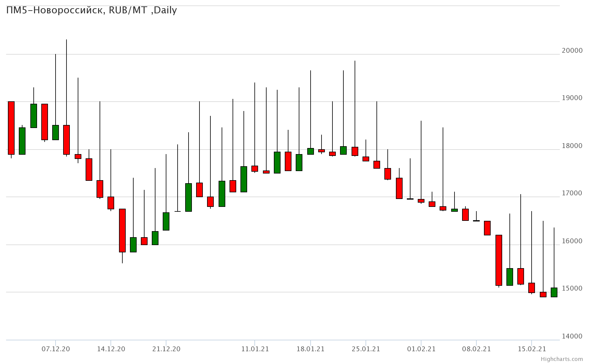Click the long red candle below 14.12.20 reaching 15800

pyautogui.click(x=122, y=230)
